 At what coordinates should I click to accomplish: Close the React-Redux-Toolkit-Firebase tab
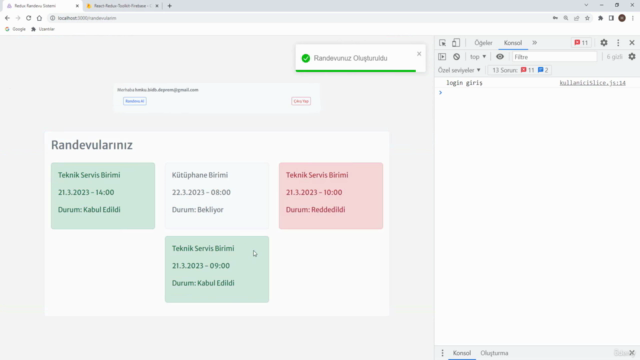point(157,6)
